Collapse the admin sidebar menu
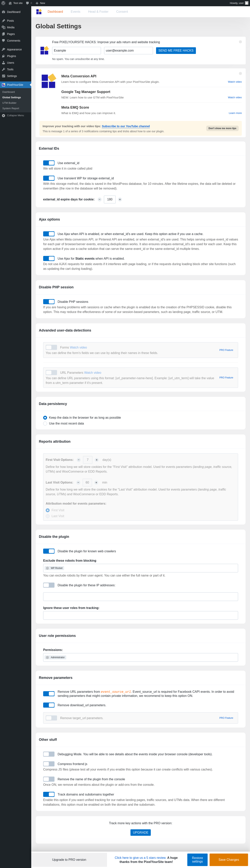 (x=15, y=115)
